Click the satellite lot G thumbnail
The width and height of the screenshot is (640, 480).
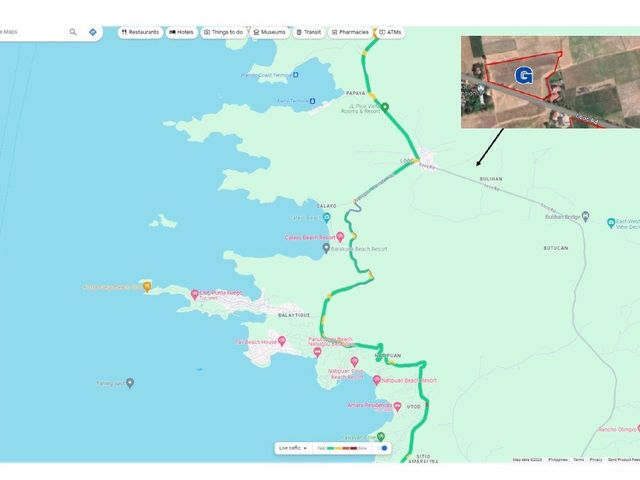tap(550, 82)
